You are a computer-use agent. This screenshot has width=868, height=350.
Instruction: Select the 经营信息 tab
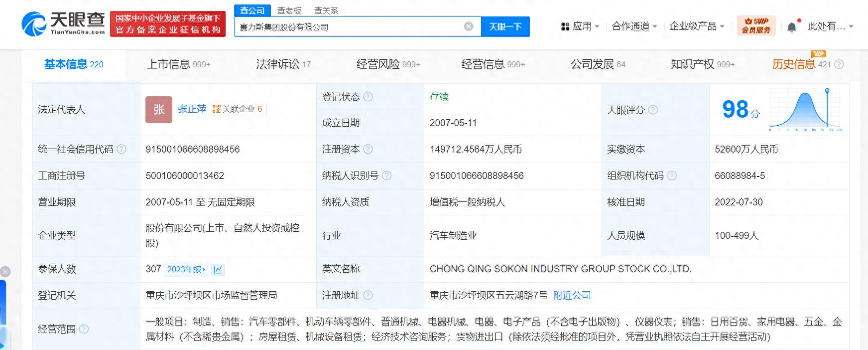(493, 64)
